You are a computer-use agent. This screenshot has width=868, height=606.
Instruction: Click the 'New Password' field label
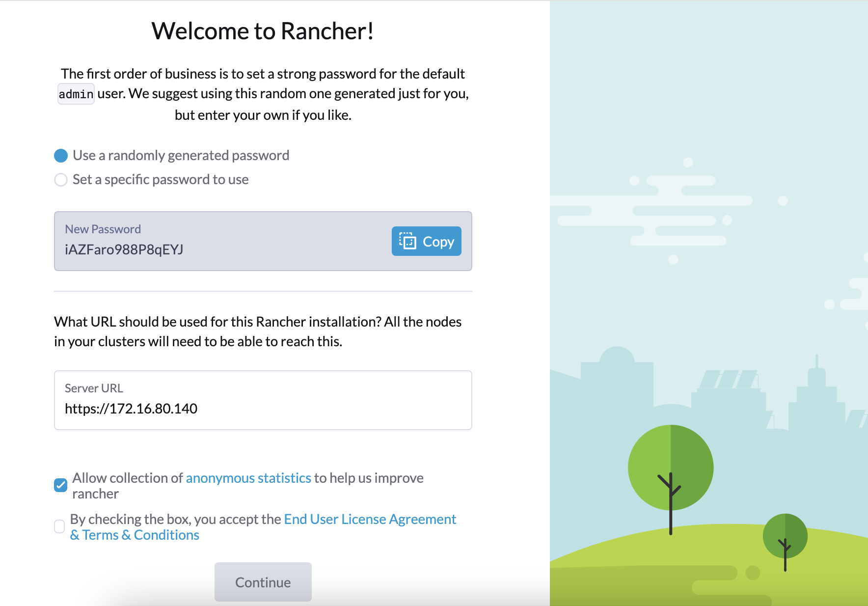(103, 229)
